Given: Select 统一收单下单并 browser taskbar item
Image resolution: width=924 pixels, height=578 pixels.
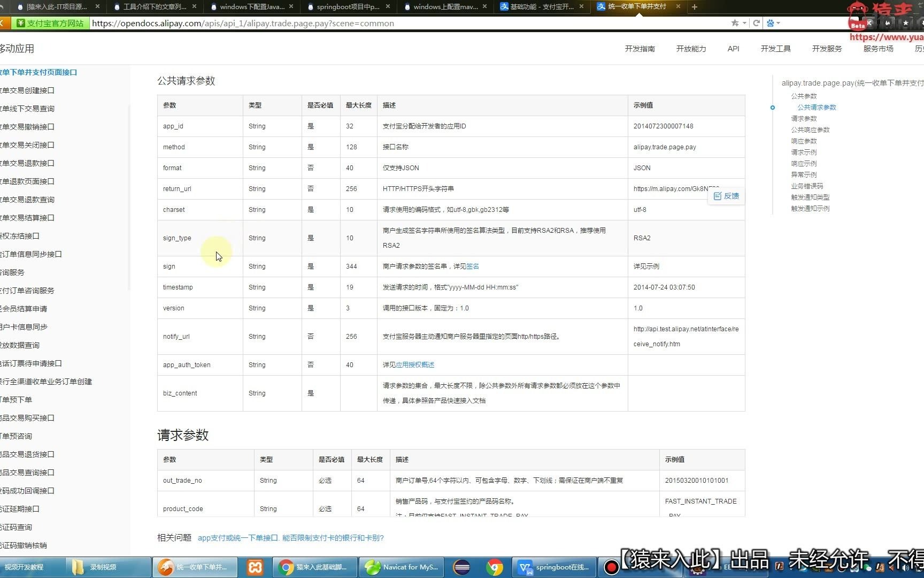Looking at the screenshot, I should 195,567.
